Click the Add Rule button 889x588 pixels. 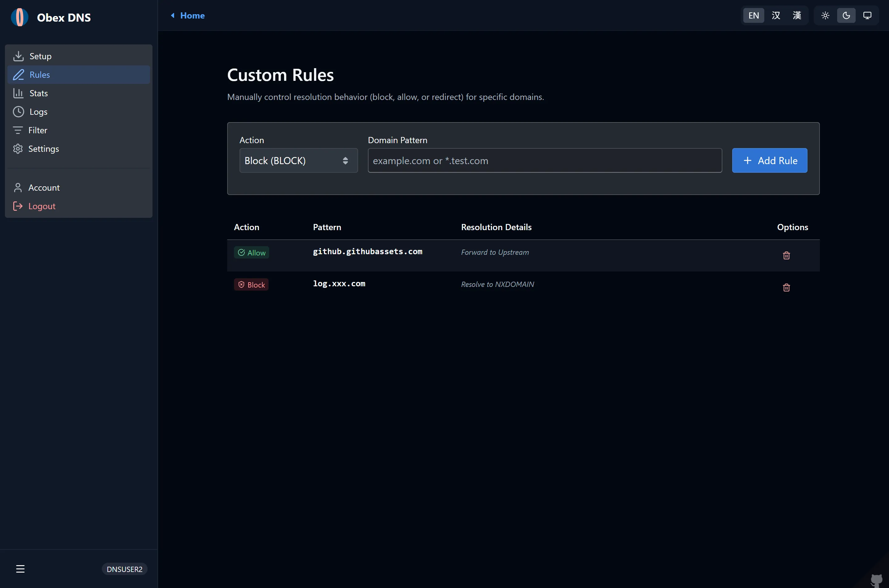coord(769,160)
